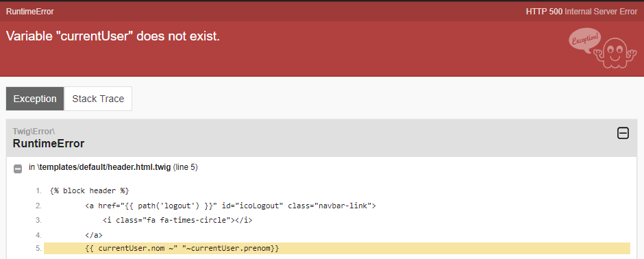Image resolution: width=644 pixels, height=259 pixels.
Task: Collapse the header.html.twig trace entry
Action: click(18, 169)
